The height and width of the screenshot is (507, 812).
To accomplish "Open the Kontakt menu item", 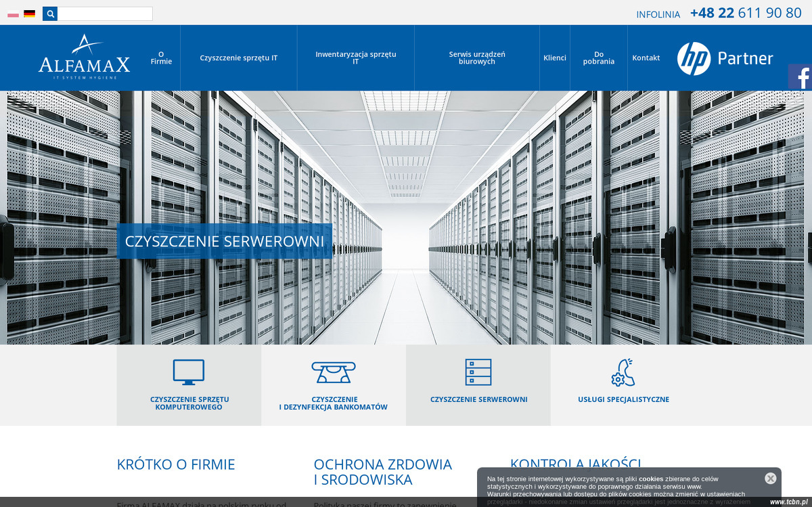I will pos(646,58).
